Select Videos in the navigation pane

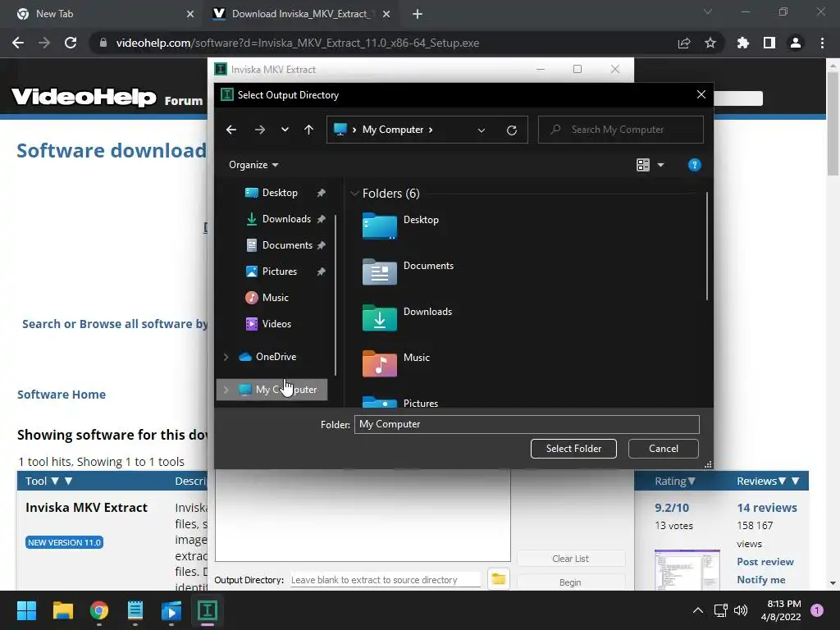pyautogui.click(x=276, y=324)
